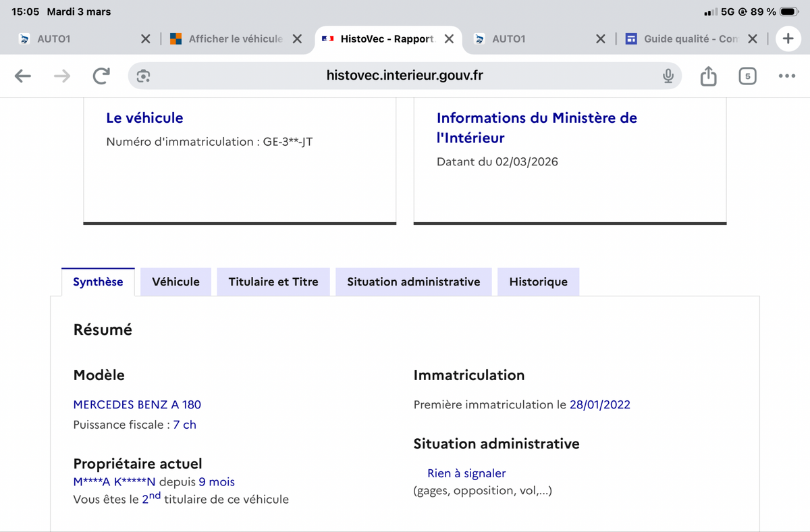This screenshot has width=810, height=532.
Task: Switch to the Véhicule tab
Action: tap(175, 282)
